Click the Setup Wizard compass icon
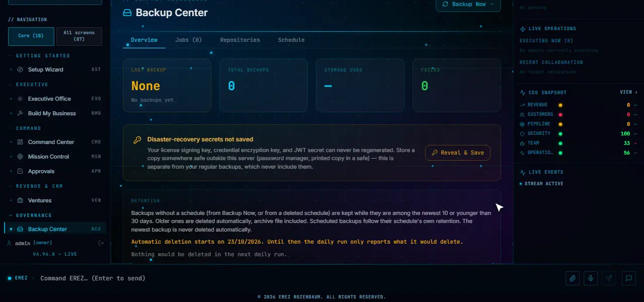This screenshot has height=302, width=644. (x=20, y=69)
